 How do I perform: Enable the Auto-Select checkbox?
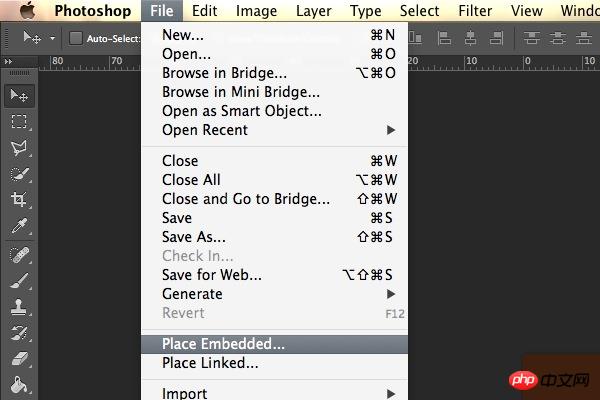(x=76, y=38)
